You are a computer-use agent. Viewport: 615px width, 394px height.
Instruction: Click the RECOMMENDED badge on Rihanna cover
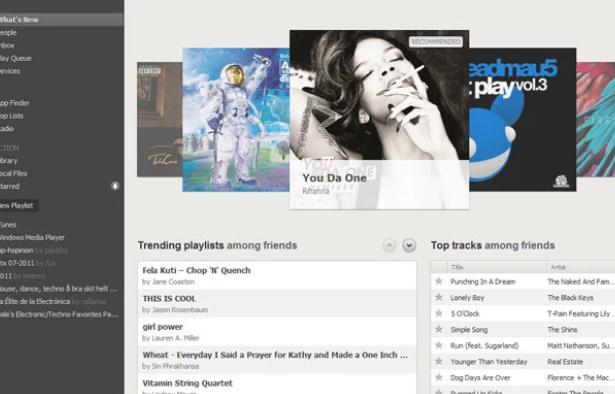tap(436, 42)
